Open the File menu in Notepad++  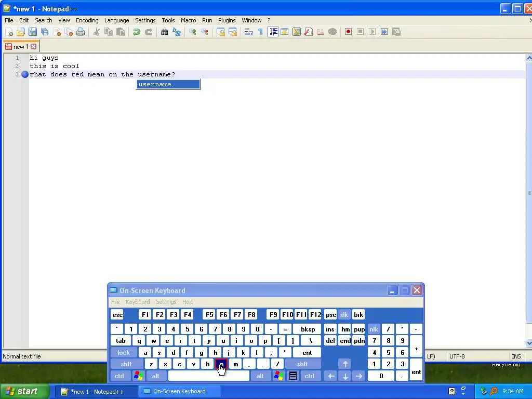[x=9, y=20]
